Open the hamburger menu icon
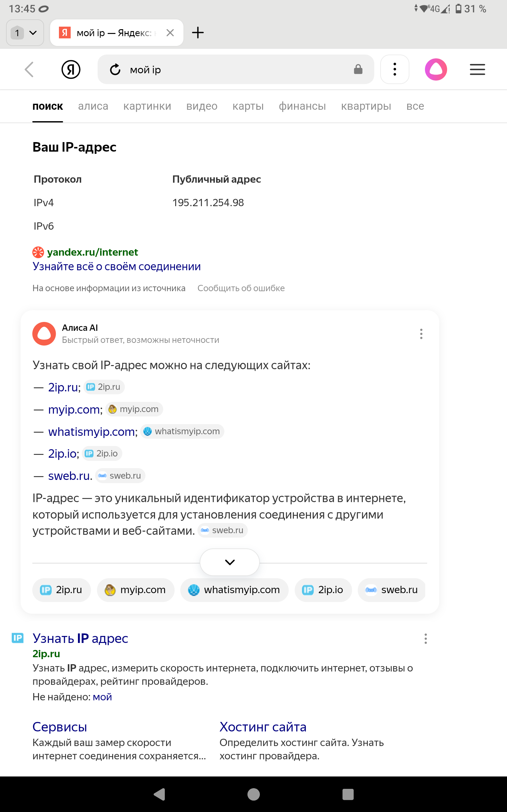 477,69
